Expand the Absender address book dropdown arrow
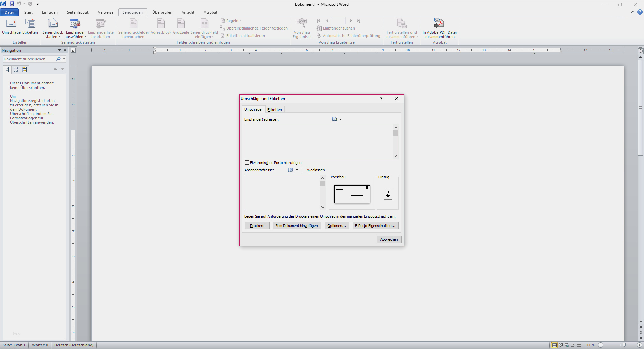 click(297, 170)
